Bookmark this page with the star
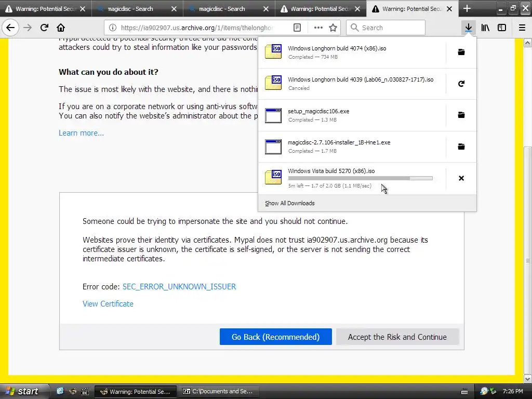This screenshot has width=532, height=399. pyautogui.click(x=333, y=28)
